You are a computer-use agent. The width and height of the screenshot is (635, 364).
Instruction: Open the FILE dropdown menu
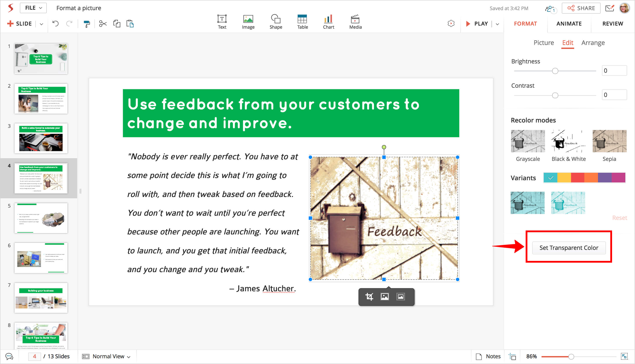pos(33,8)
